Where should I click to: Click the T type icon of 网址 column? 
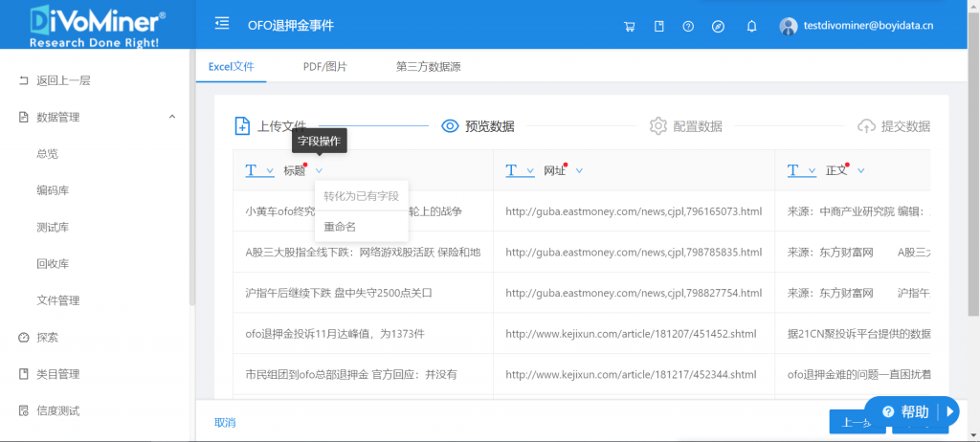pos(511,170)
